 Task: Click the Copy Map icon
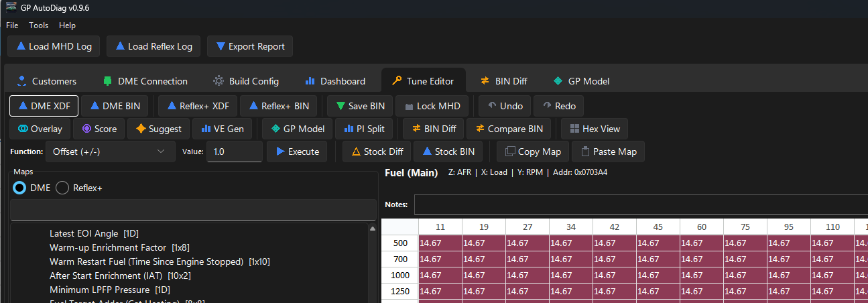pyautogui.click(x=510, y=151)
